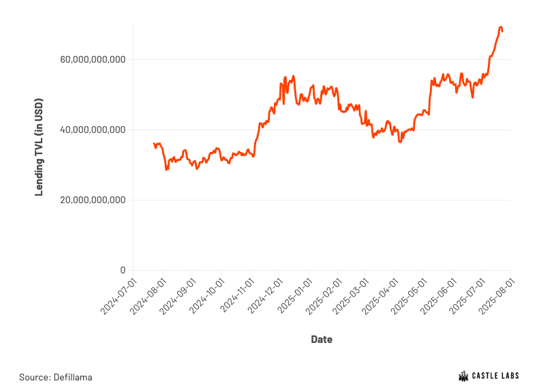Click the Source: Defillama caption
The width and height of the screenshot is (541, 392).
[56, 377]
